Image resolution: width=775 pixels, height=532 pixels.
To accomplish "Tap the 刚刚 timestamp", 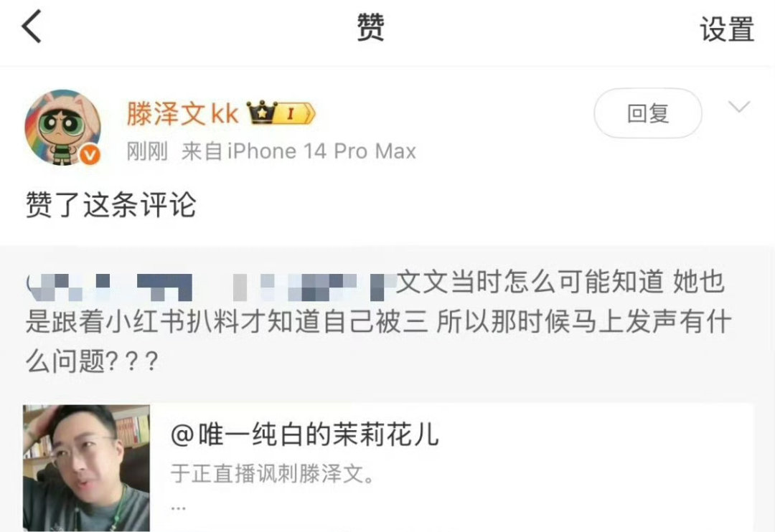I will [147, 151].
